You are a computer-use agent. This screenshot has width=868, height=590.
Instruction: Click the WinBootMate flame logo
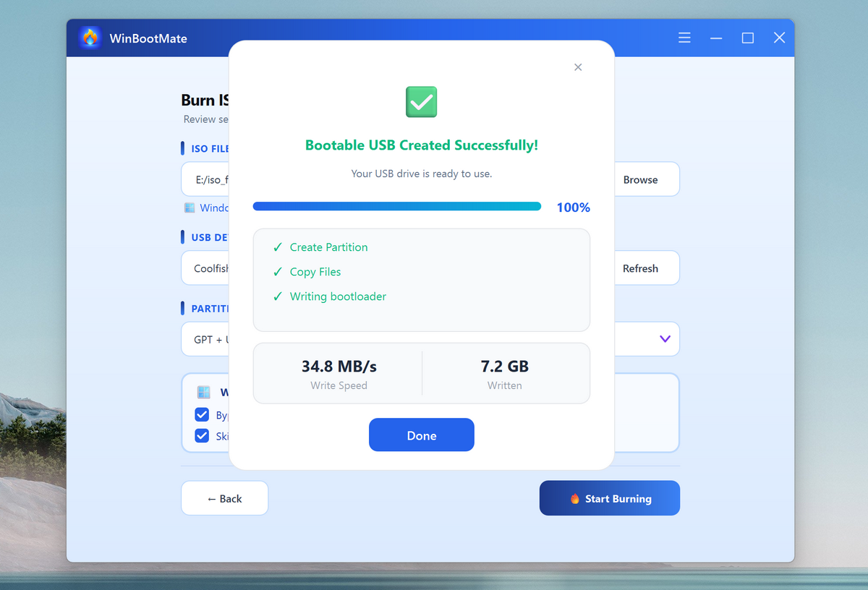[90, 38]
